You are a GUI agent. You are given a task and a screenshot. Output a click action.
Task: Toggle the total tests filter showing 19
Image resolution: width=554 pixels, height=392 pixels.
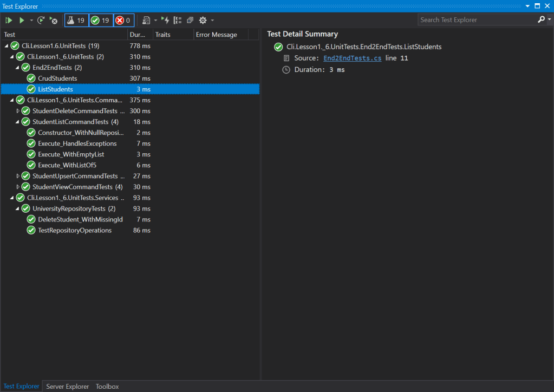[x=76, y=20]
